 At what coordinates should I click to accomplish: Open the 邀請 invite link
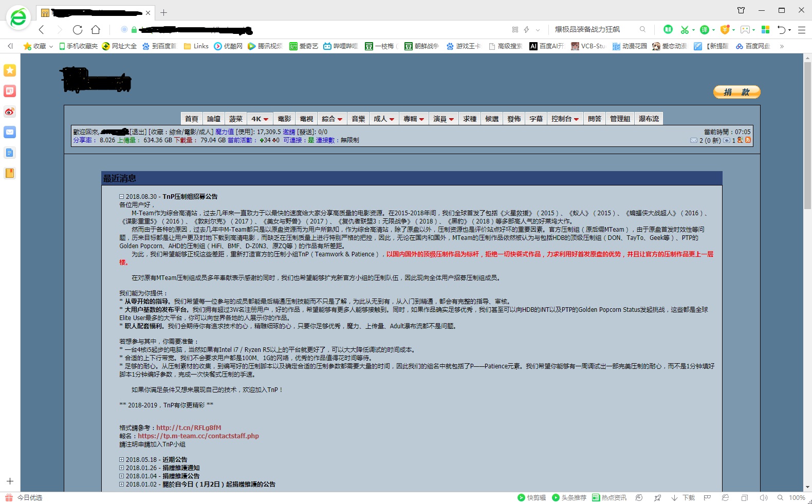(289, 132)
